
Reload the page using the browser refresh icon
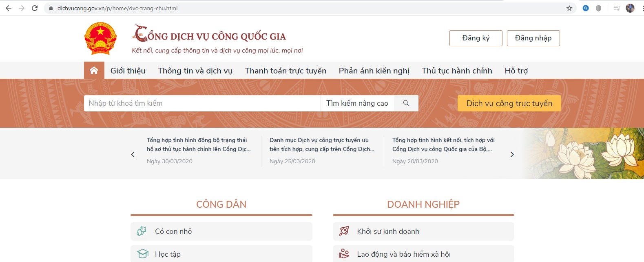coord(35,8)
